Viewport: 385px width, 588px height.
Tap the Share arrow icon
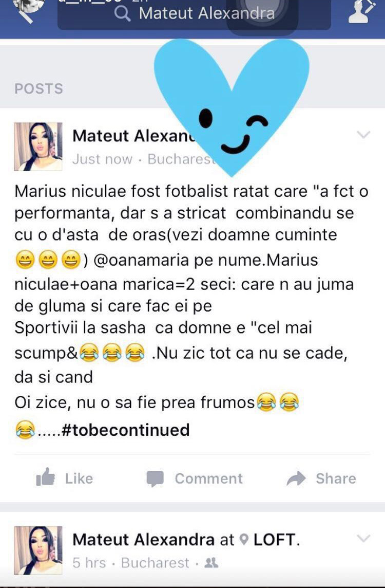(x=296, y=479)
